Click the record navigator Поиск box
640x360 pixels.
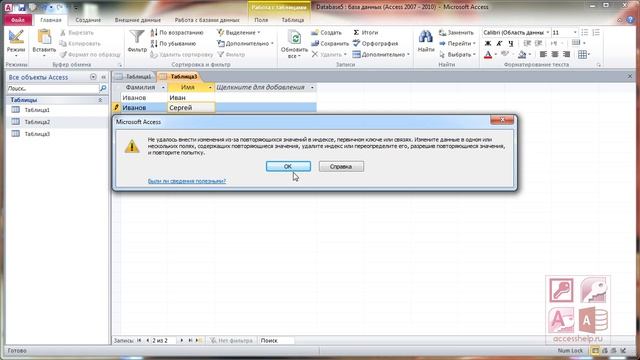pos(276,340)
